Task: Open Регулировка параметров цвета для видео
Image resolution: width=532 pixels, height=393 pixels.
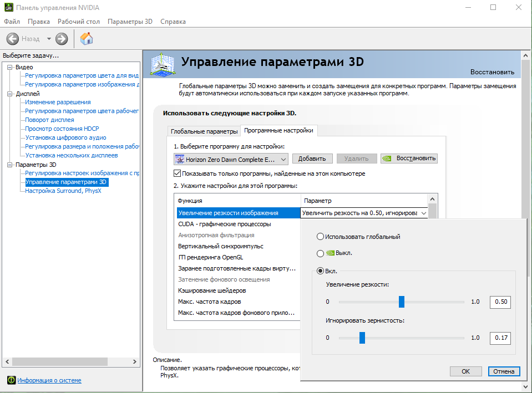Action: 82,75
